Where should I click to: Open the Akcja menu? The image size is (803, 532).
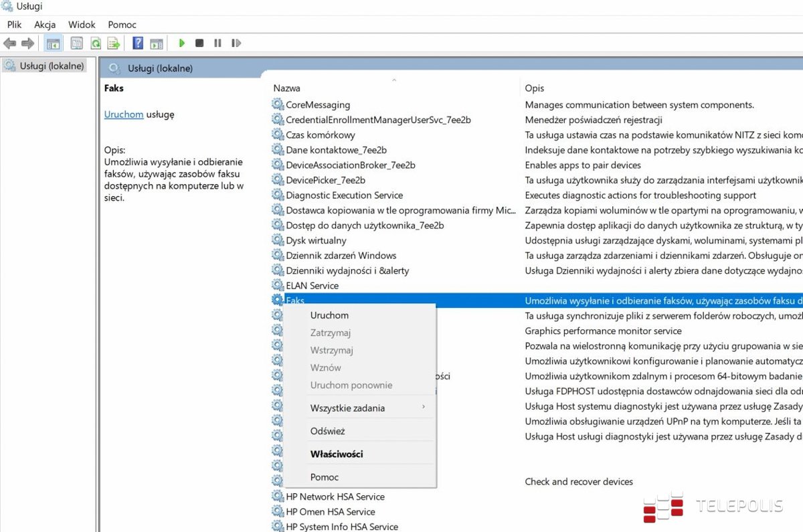[x=45, y=25]
